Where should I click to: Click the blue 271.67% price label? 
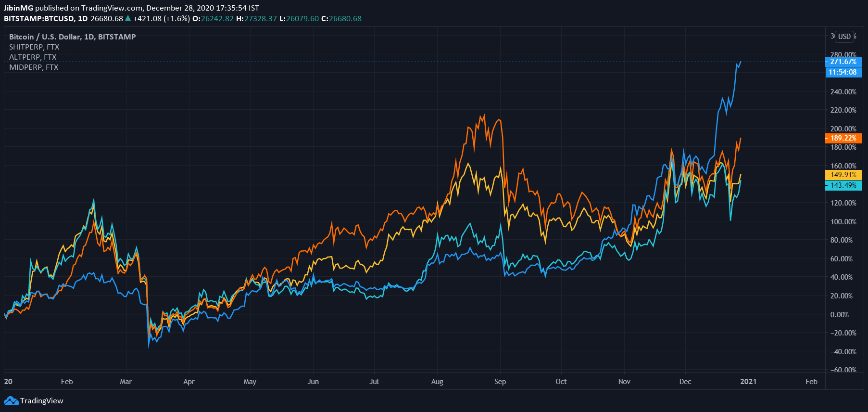tap(843, 62)
